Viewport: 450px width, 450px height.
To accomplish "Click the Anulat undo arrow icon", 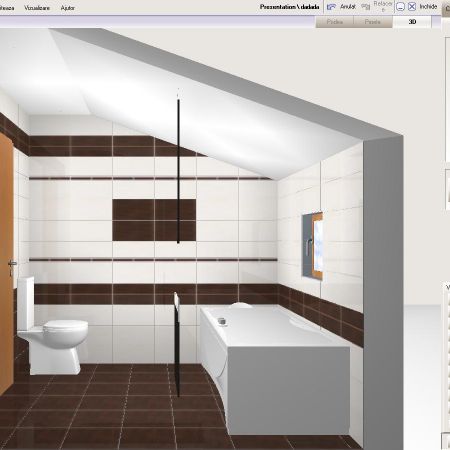I will coord(331,7).
